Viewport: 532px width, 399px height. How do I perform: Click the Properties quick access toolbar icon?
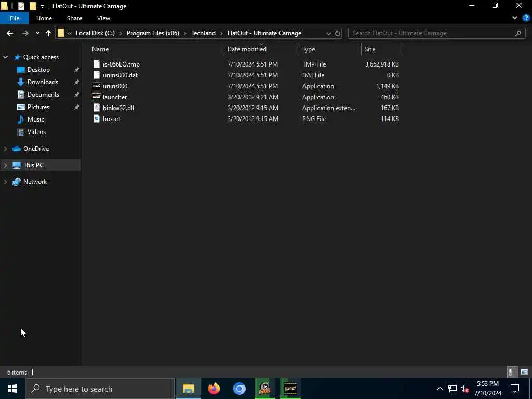21,6
